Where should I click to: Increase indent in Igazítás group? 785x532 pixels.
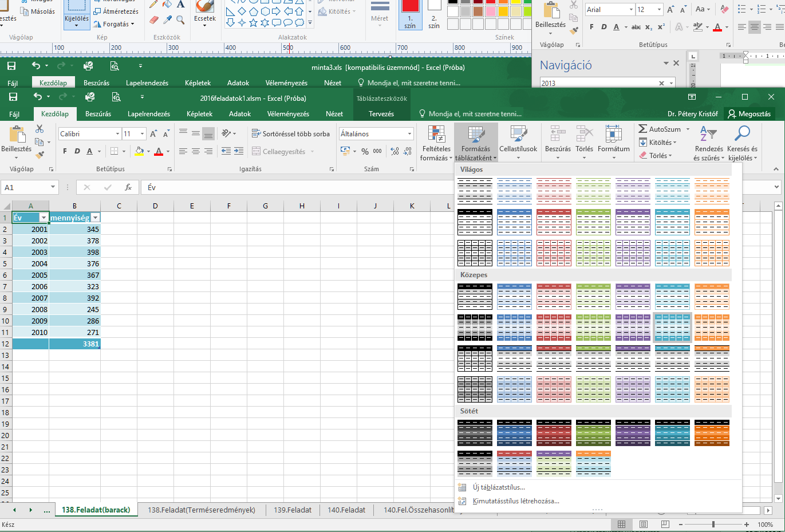(238, 151)
